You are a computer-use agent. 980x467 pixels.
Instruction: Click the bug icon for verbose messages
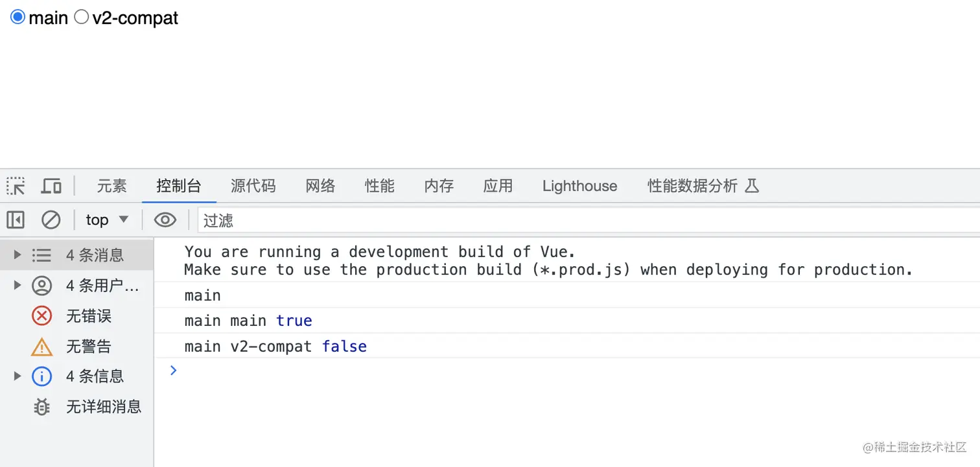tap(41, 407)
